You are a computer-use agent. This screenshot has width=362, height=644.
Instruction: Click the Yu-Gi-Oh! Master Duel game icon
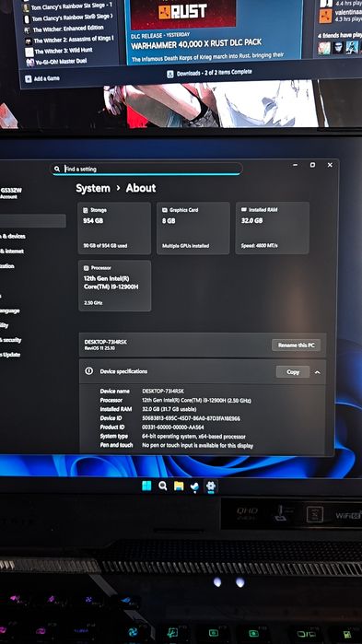pyautogui.click(x=30, y=63)
